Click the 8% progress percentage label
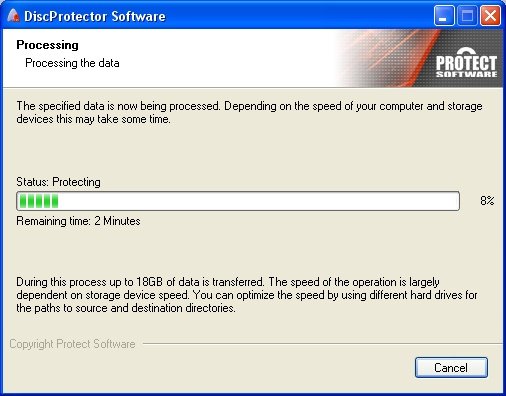Viewport: 506px width, 396px height. [x=487, y=201]
